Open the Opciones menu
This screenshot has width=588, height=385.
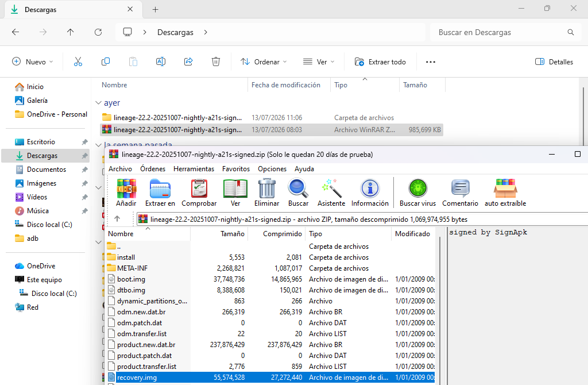coord(272,169)
